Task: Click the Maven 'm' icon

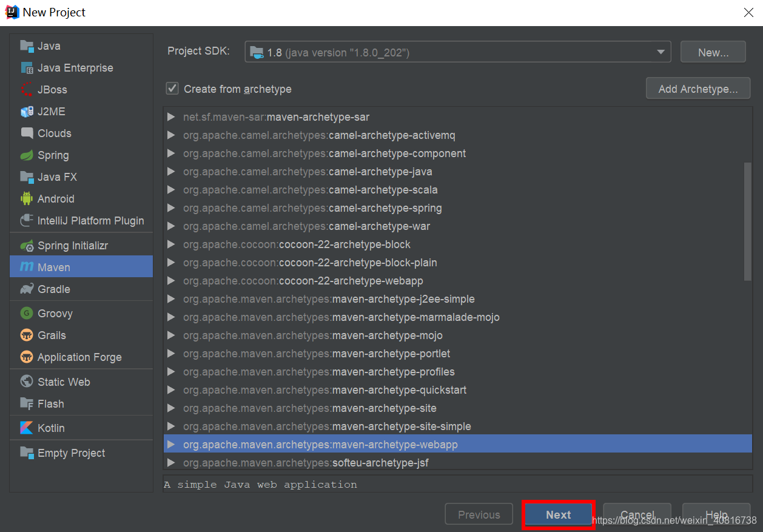Action: pos(27,268)
